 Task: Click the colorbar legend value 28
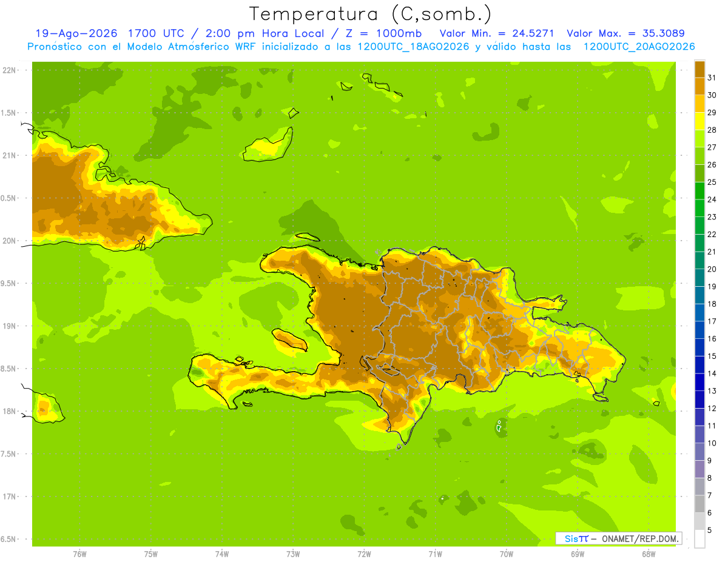click(x=712, y=130)
